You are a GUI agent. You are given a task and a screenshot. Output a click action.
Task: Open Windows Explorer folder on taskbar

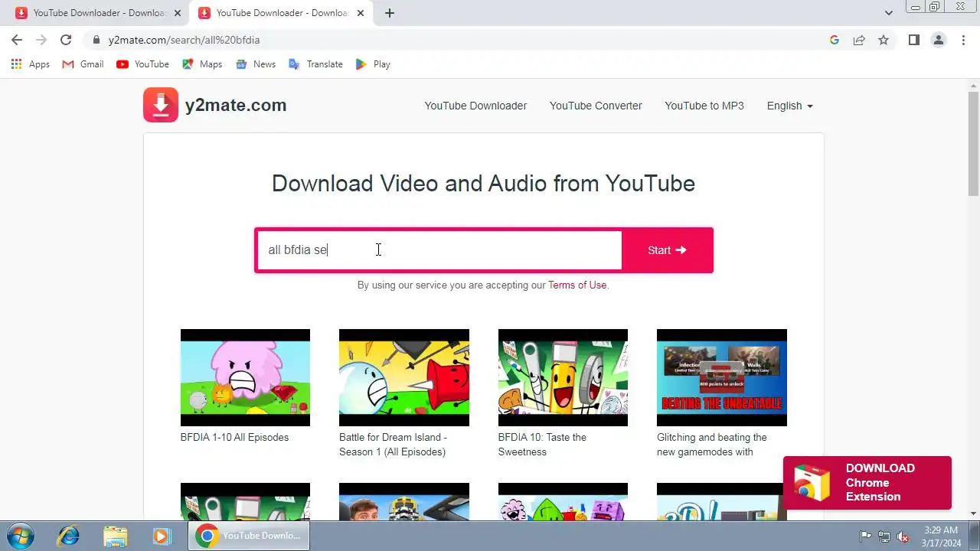(x=116, y=536)
